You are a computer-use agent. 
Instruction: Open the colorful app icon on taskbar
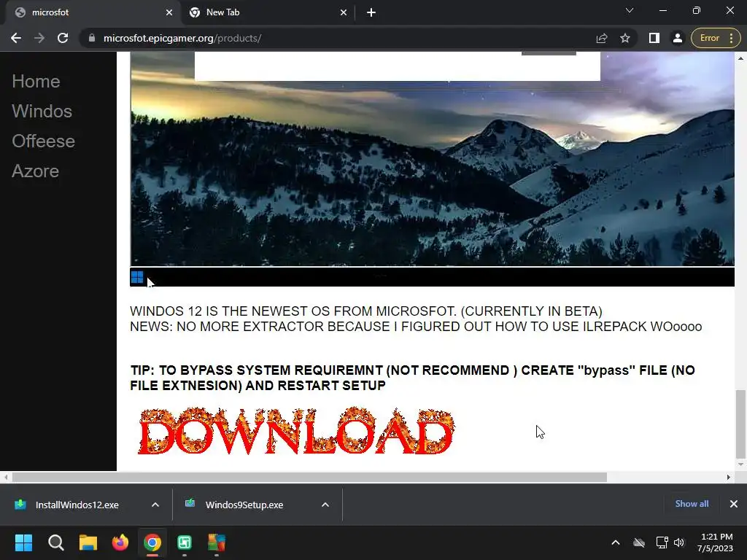click(x=216, y=542)
